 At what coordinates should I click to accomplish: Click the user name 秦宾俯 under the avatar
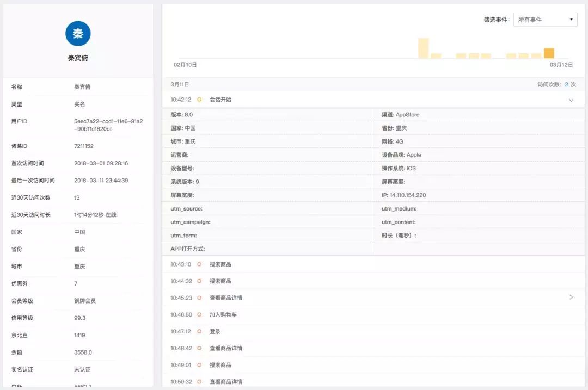(x=78, y=58)
